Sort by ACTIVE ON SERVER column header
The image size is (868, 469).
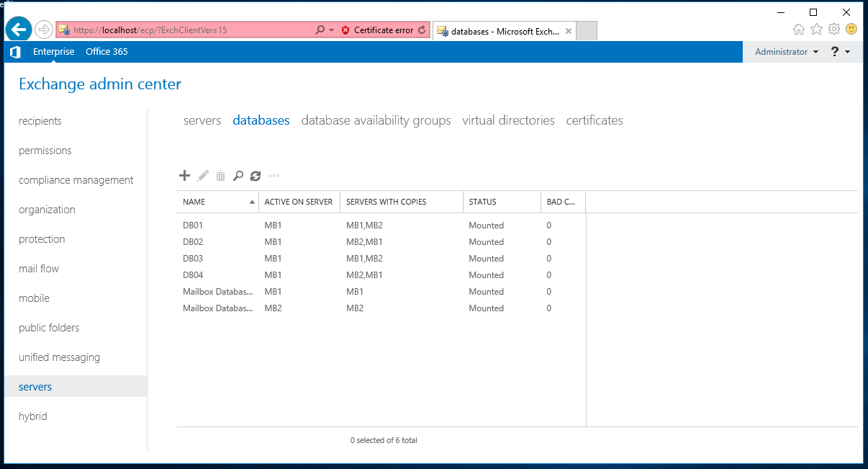[299, 202]
